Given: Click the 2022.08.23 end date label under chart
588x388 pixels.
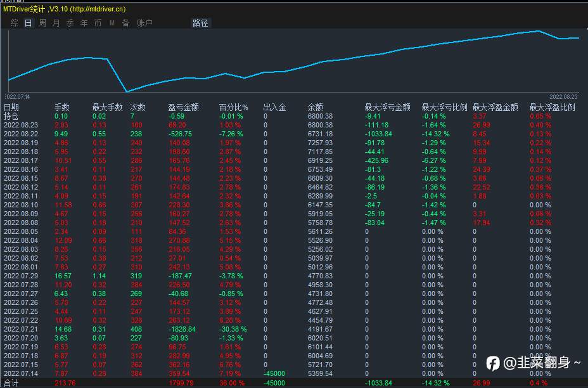Looking at the screenshot, I should coord(564,97).
